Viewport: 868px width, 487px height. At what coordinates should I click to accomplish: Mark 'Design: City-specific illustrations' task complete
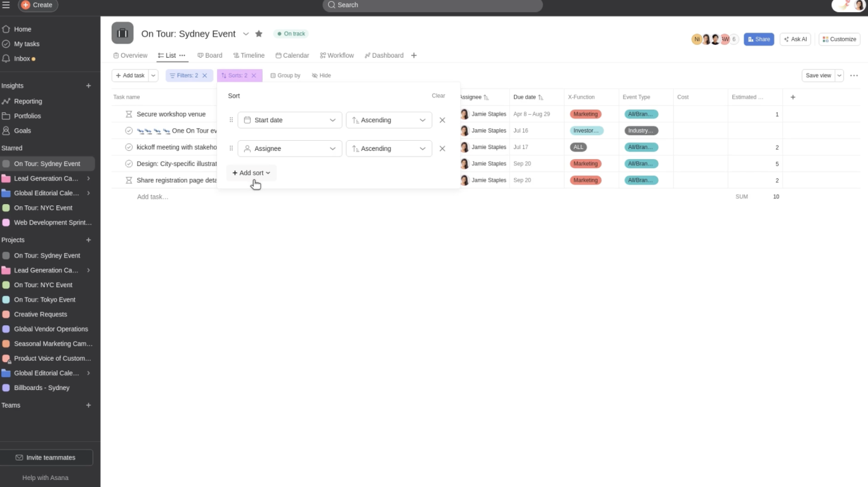coord(129,163)
